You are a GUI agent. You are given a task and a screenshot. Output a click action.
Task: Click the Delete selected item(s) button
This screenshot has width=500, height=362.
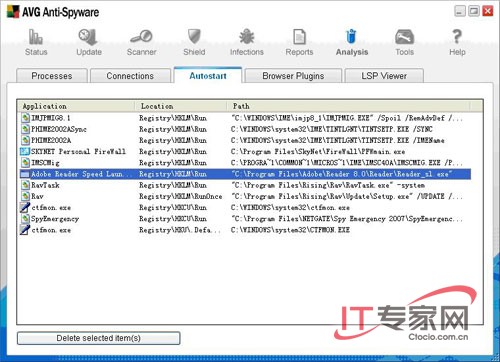point(99,338)
